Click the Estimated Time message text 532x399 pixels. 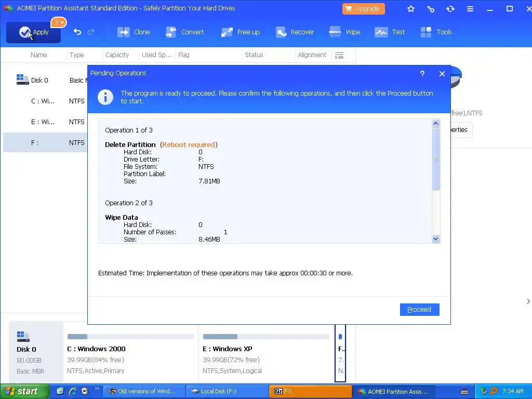point(225,273)
